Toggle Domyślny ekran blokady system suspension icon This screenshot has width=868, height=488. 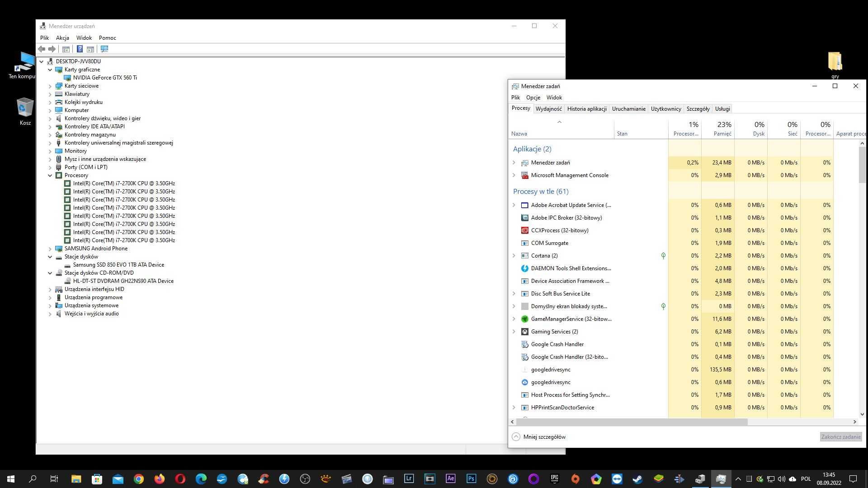click(x=664, y=305)
